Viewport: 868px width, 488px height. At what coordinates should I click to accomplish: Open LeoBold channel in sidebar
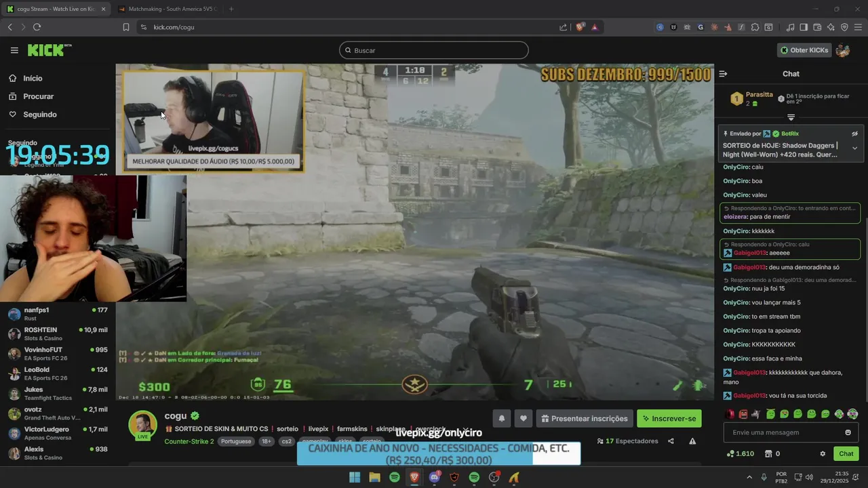tap(58, 373)
